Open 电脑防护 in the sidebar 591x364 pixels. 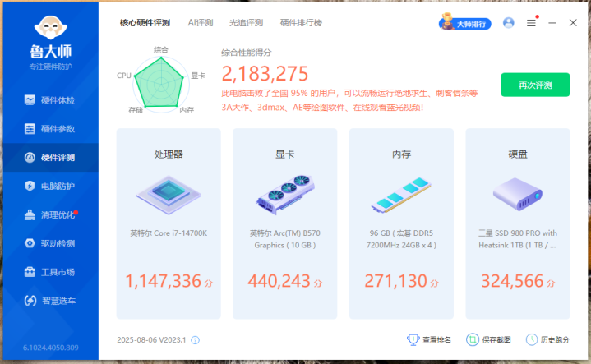coord(50,187)
